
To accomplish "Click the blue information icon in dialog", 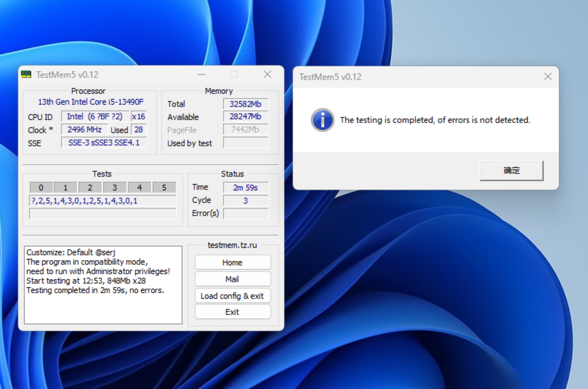I will [x=322, y=120].
